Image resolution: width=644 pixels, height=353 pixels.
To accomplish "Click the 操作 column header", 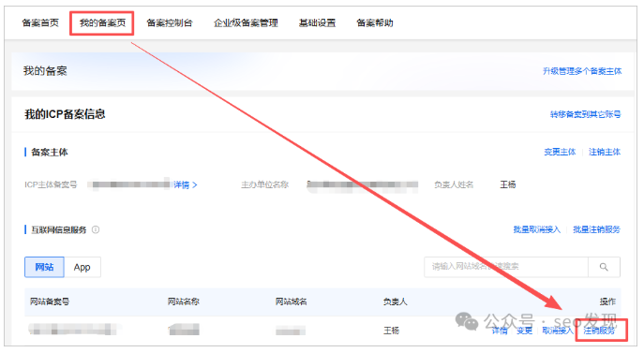I will [607, 302].
